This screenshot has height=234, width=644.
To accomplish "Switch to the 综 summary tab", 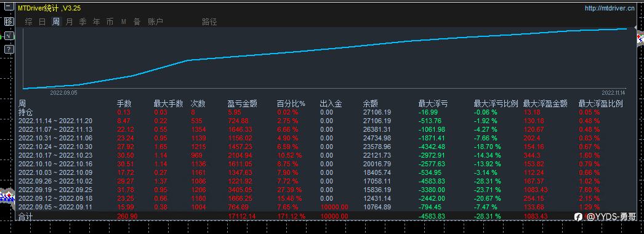I will coord(29,22).
